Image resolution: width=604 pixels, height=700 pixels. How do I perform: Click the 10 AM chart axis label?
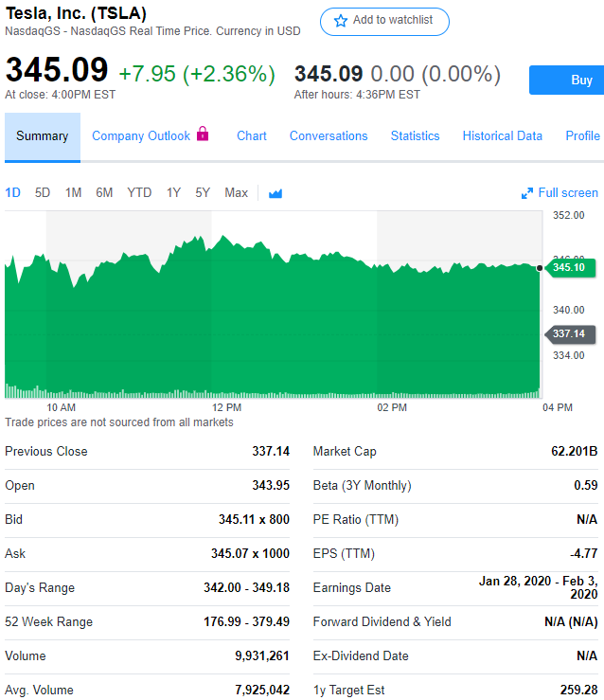click(x=62, y=407)
